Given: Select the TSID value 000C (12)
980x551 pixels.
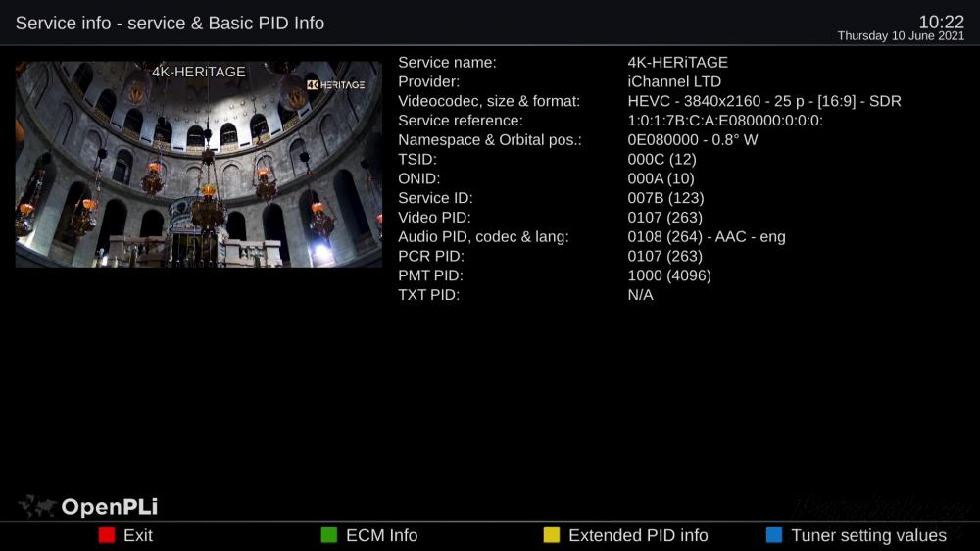Looking at the screenshot, I should tap(661, 160).
